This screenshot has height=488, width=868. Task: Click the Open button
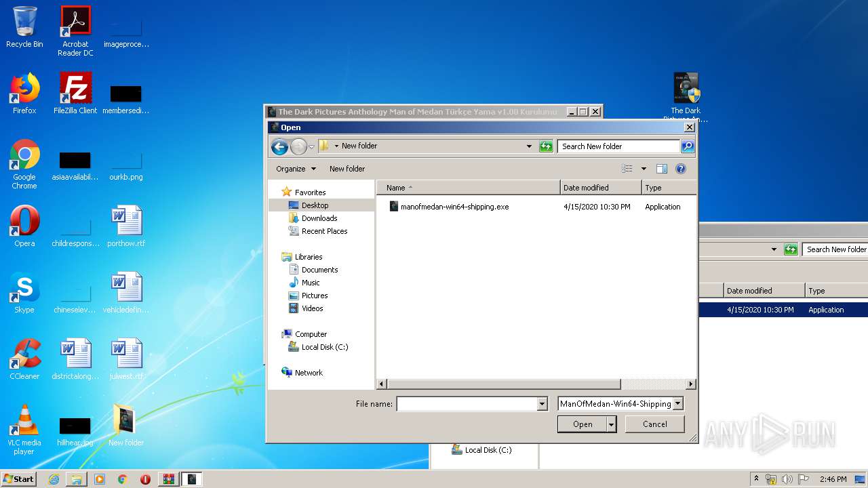point(583,424)
